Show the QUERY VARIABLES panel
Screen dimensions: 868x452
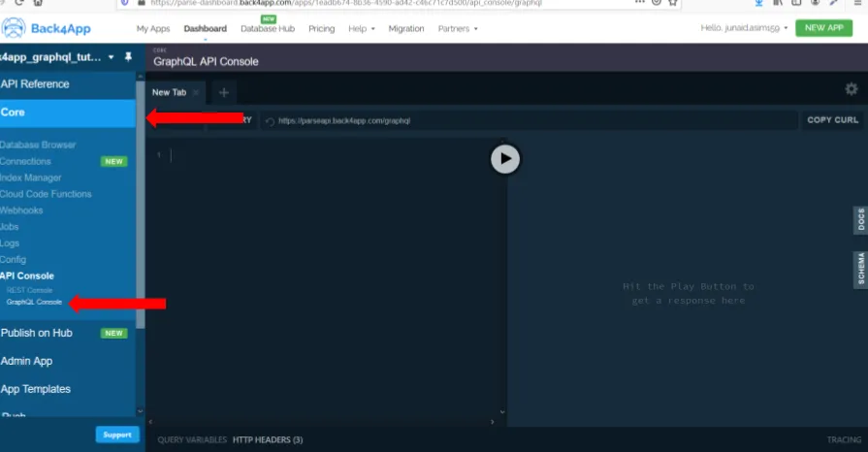192,439
